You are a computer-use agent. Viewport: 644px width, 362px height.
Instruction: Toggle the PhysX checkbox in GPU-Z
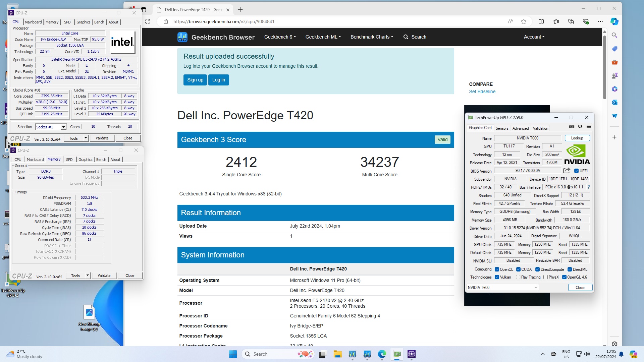click(x=545, y=277)
